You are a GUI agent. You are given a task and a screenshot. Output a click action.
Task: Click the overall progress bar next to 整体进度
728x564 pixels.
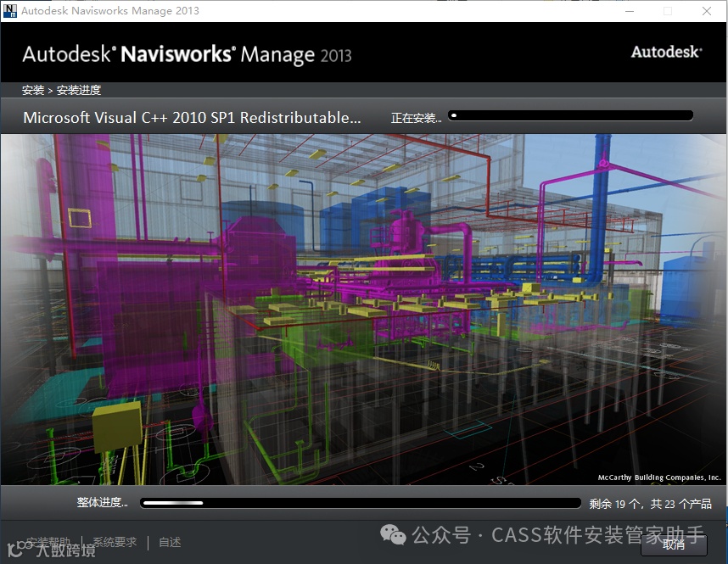point(361,503)
